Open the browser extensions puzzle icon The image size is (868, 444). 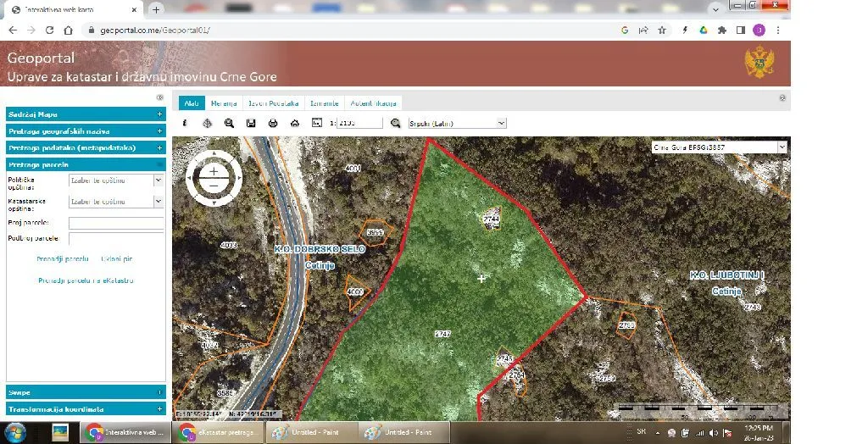click(x=722, y=31)
